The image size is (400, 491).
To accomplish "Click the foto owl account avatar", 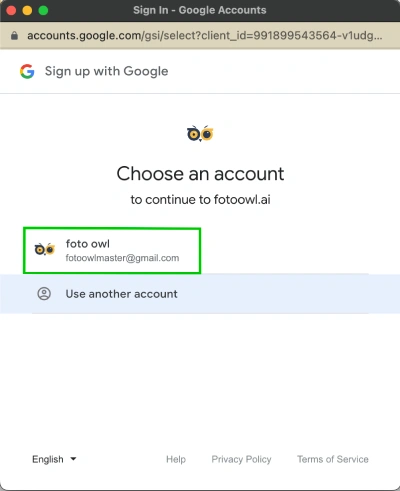I will coord(45,250).
